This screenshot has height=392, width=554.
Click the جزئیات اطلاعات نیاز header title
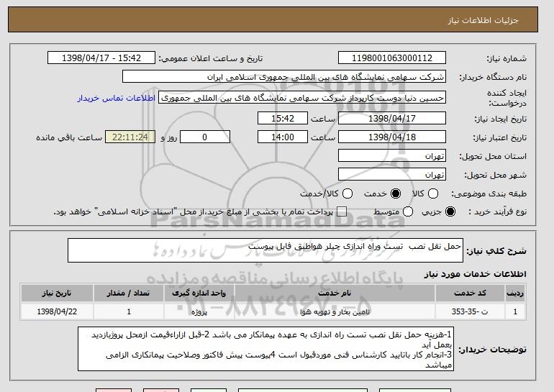[483, 20]
